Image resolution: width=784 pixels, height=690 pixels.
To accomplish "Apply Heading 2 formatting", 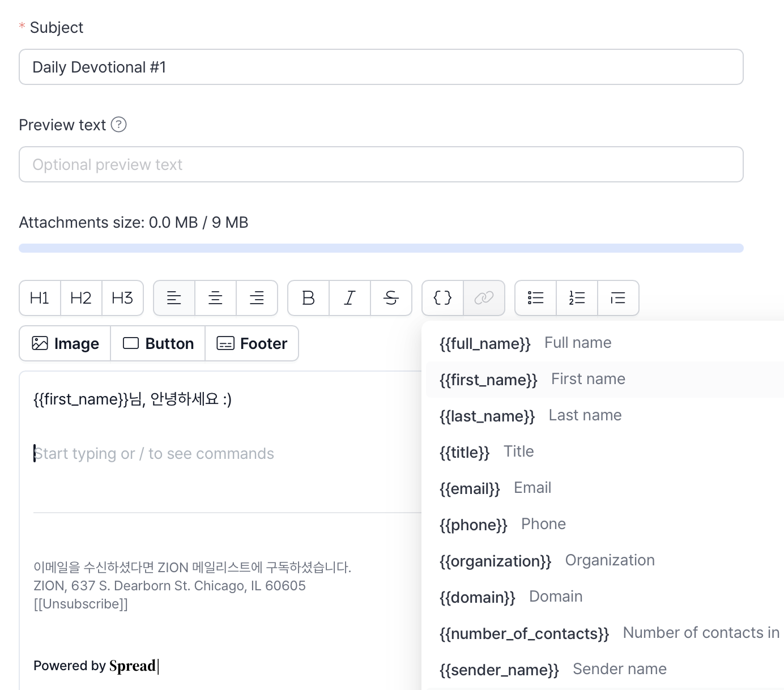I will [81, 298].
